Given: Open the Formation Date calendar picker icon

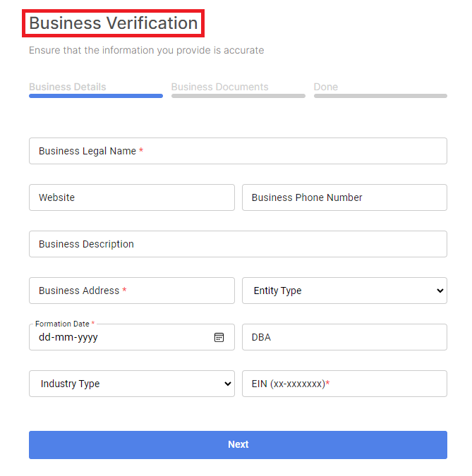Looking at the screenshot, I should [x=219, y=337].
